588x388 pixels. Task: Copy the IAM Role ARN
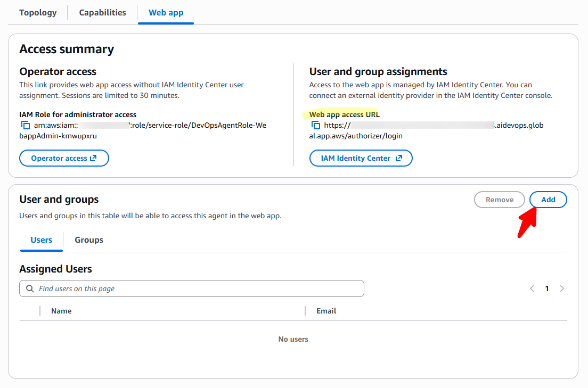pos(26,126)
